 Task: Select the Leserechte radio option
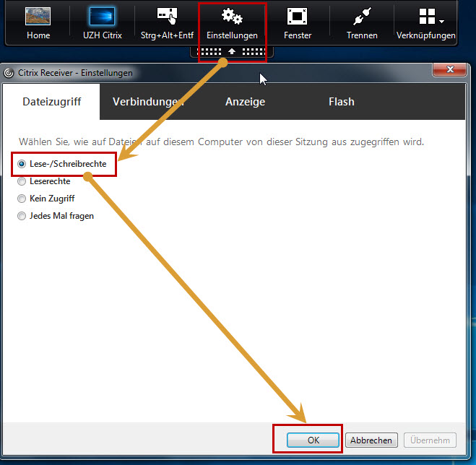[x=22, y=181]
